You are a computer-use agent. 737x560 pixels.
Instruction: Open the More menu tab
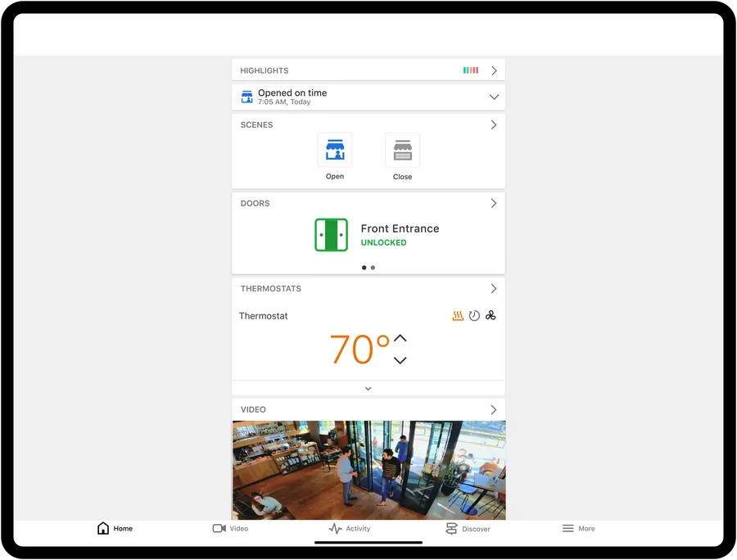(x=579, y=529)
